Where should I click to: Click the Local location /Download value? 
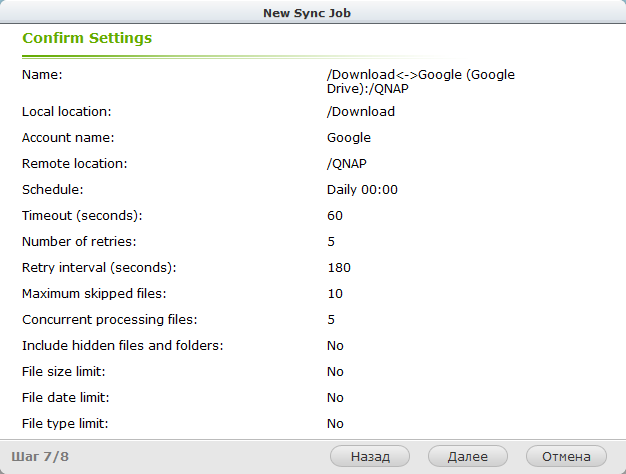pyautogui.click(x=361, y=111)
